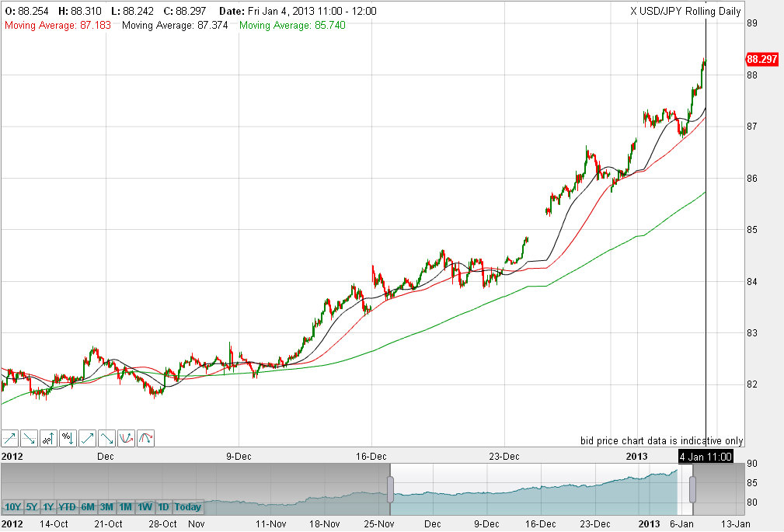Jump to Today range
Viewport: 784px width, 532px height.
187,507
